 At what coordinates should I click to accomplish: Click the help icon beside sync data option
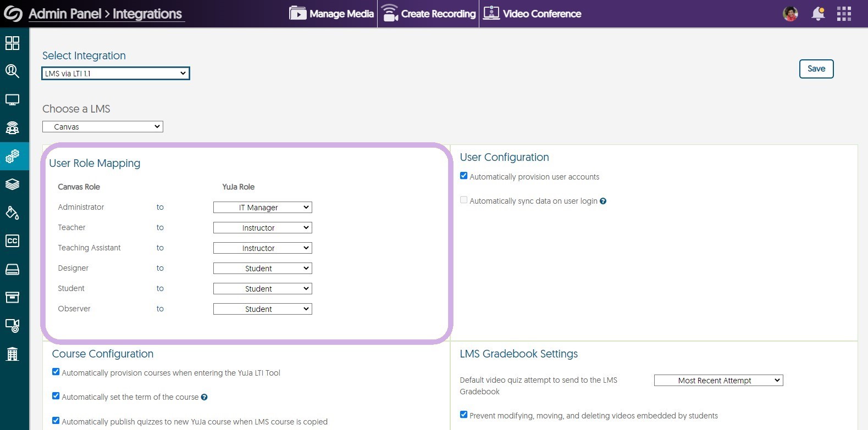[x=603, y=201]
